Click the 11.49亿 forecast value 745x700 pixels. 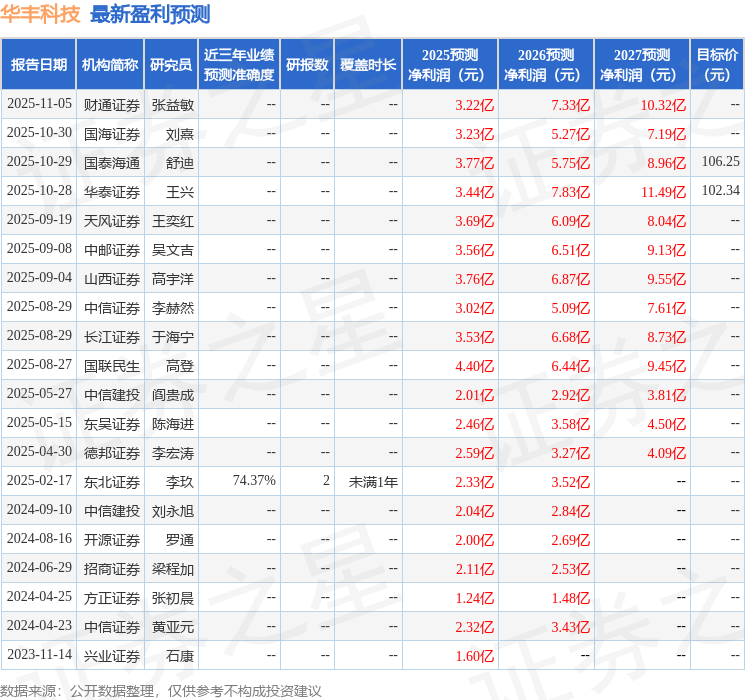tap(663, 192)
